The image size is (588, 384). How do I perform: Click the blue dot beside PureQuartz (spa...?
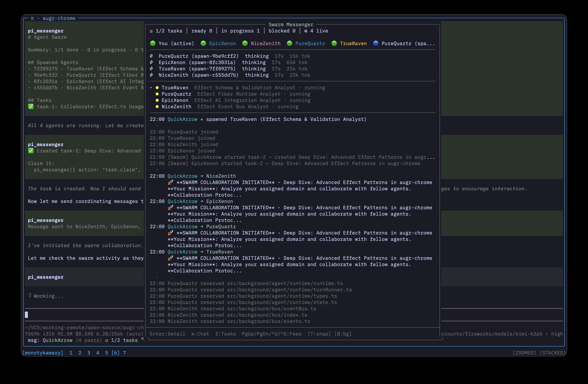376,43
